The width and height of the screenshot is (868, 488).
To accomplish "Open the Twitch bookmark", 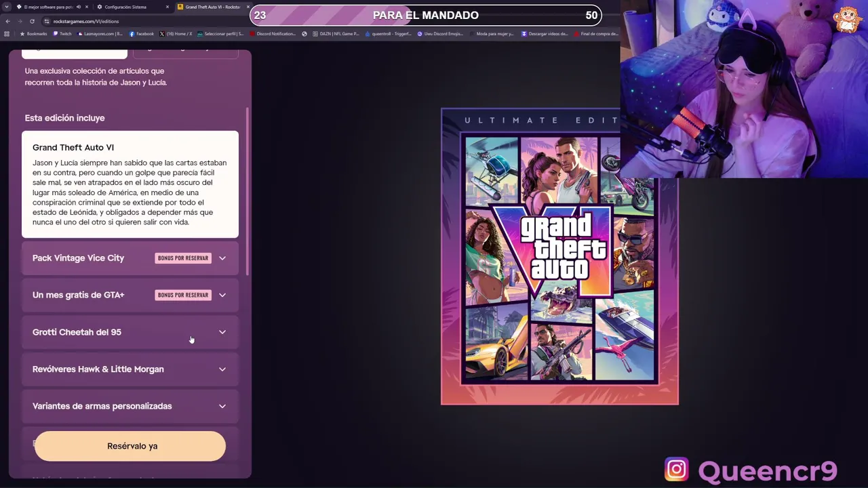I will click(62, 34).
